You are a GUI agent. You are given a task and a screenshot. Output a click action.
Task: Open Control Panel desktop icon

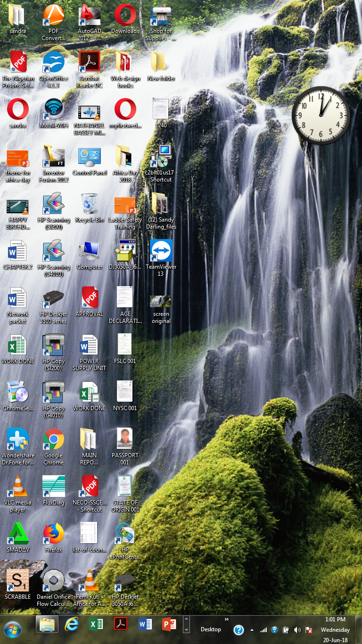(89, 157)
